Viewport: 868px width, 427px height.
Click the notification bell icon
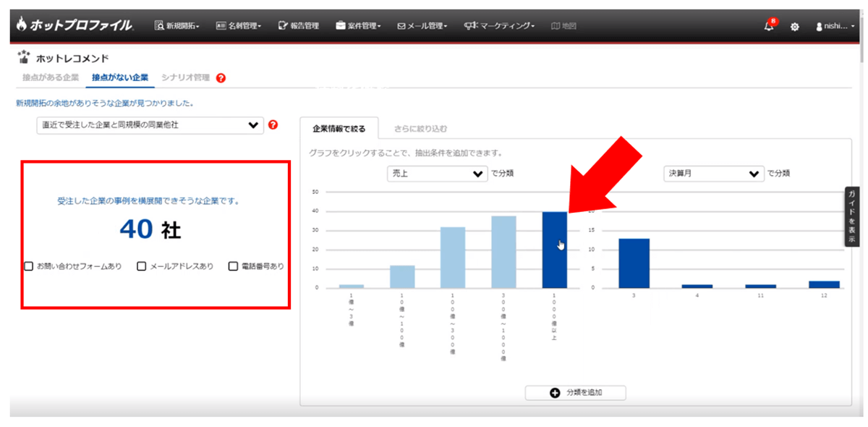click(768, 26)
